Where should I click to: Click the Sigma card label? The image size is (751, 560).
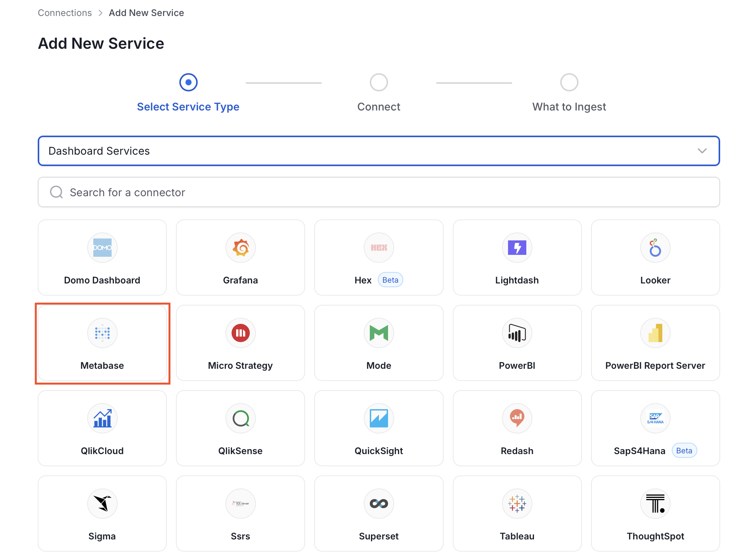click(x=102, y=536)
